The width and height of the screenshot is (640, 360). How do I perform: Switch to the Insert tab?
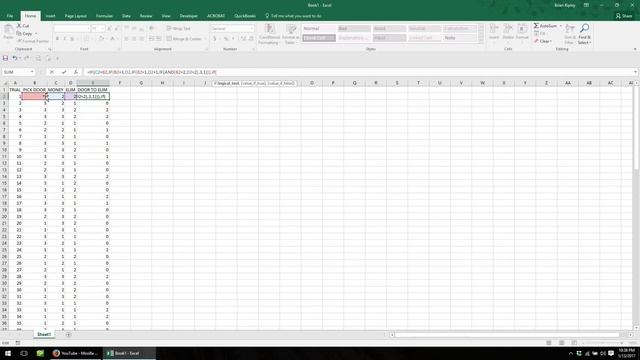pos(50,16)
